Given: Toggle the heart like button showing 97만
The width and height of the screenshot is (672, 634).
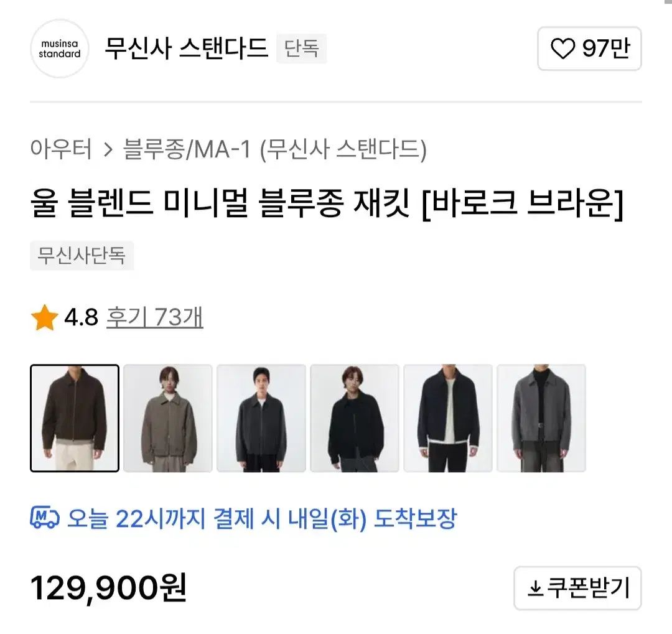Looking at the screenshot, I should pyautogui.click(x=589, y=49).
